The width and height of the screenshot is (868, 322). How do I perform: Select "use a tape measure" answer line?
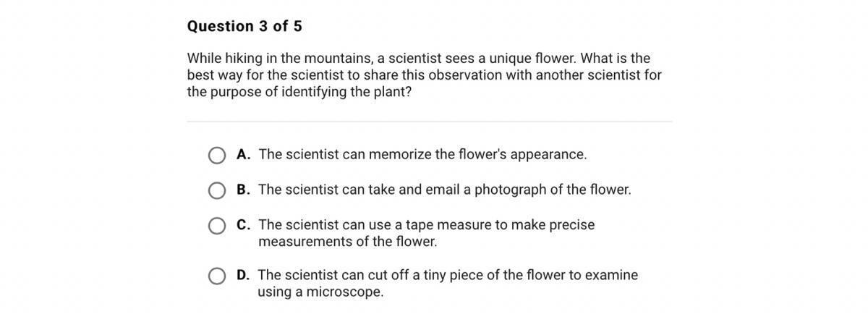pos(427,225)
